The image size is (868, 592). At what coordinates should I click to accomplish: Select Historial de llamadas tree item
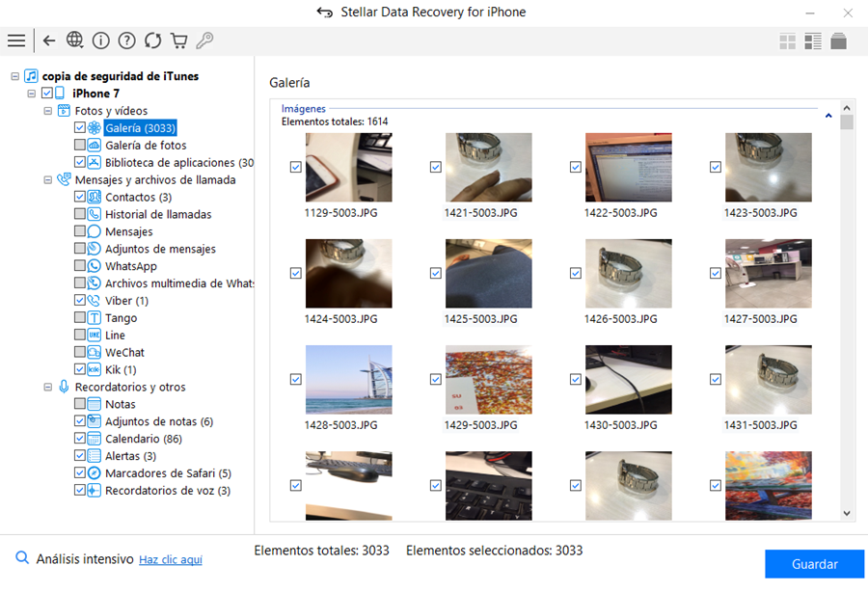158,214
